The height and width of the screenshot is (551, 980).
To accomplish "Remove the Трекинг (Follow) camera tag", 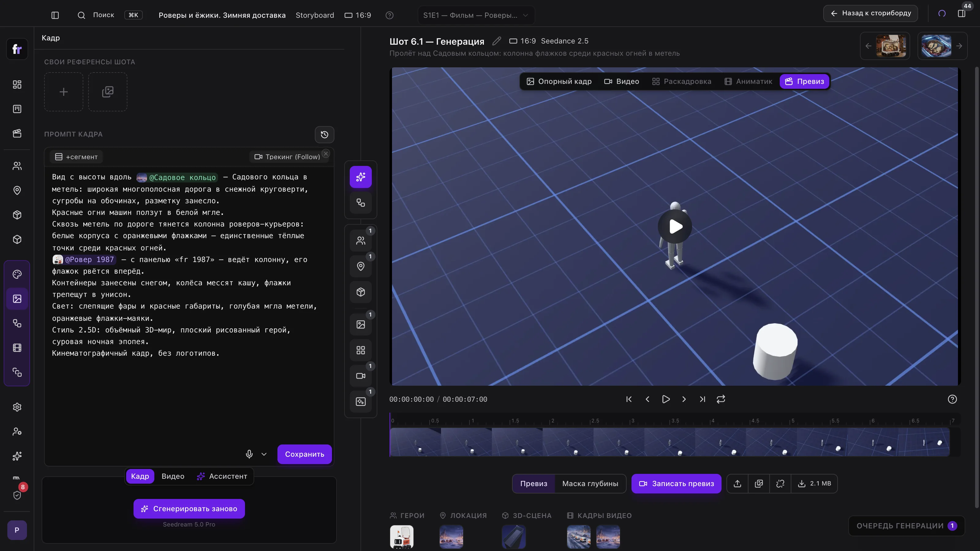I will click(x=326, y=153).
